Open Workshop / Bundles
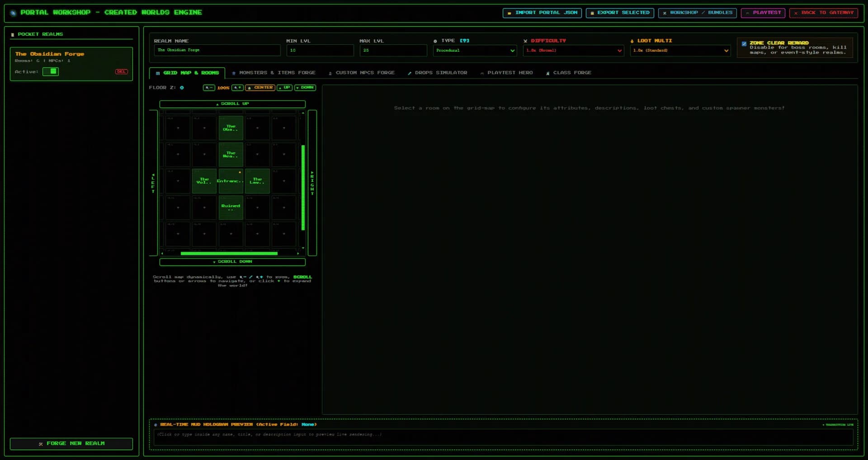This screenshot has height=460, width=868. tap(697, 13)
